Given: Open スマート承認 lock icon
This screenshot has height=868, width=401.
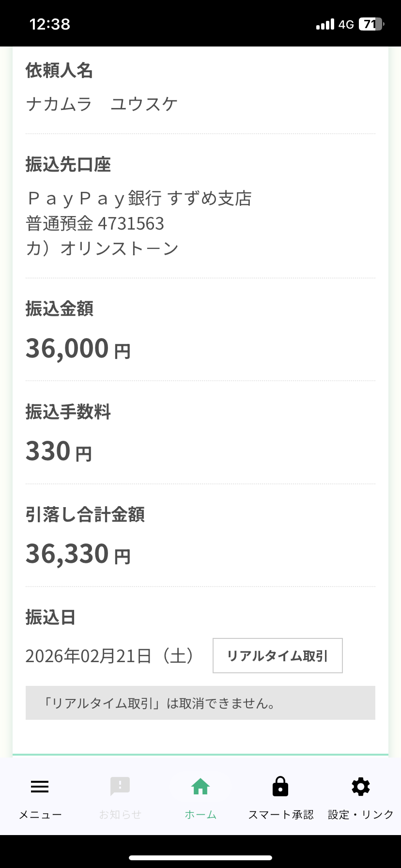Looking at the screenshot, I should pos(280,787).
